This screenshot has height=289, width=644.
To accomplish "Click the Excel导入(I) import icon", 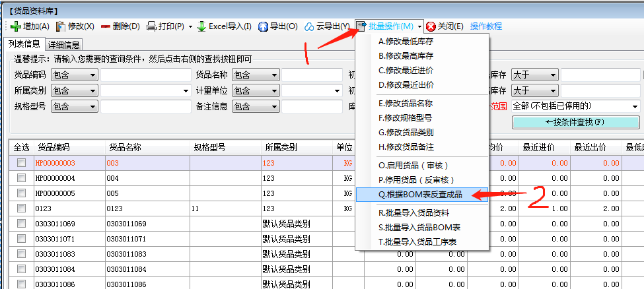I will point(201,26).
